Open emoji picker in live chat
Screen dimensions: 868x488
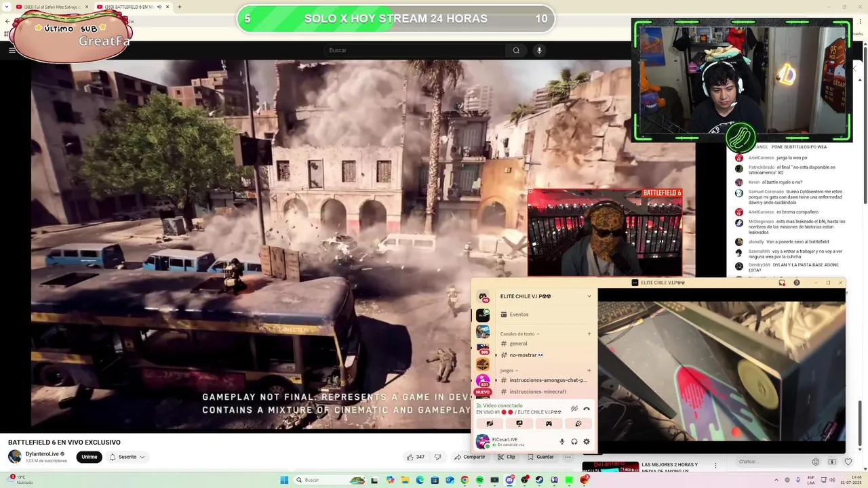point(816,462)
